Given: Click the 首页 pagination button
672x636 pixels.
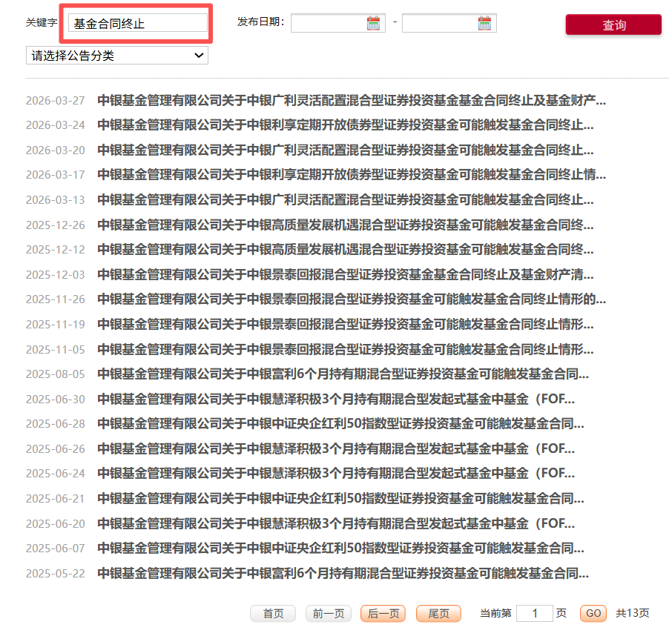Looking at the screenshot, I should pyautogui.click(x=272, y=614).
